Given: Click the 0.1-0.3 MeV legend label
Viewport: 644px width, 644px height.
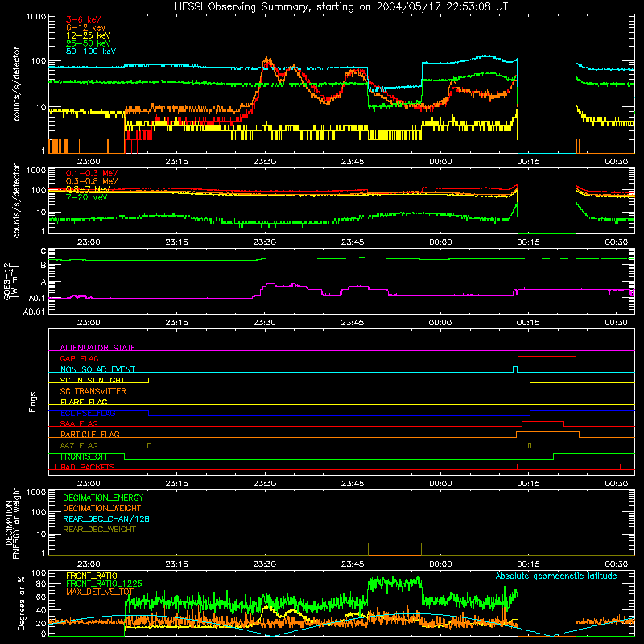Looking at the screenshot, I should [x=92, y=173].
